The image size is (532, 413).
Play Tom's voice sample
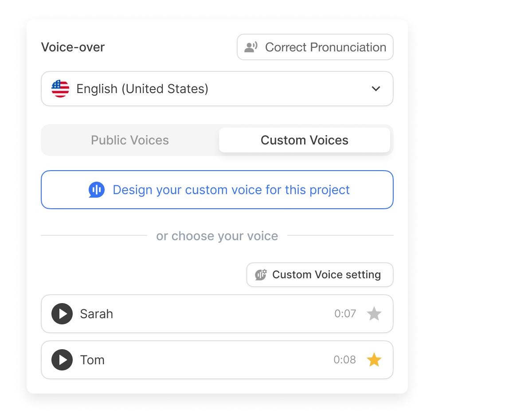(x=62, y=360)
